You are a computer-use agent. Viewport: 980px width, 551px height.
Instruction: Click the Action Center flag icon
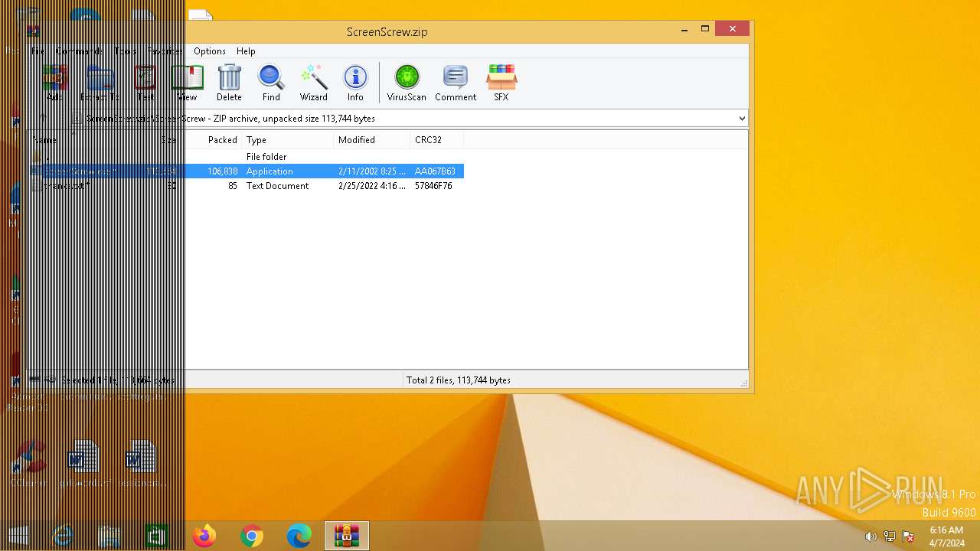coord(908,536)
